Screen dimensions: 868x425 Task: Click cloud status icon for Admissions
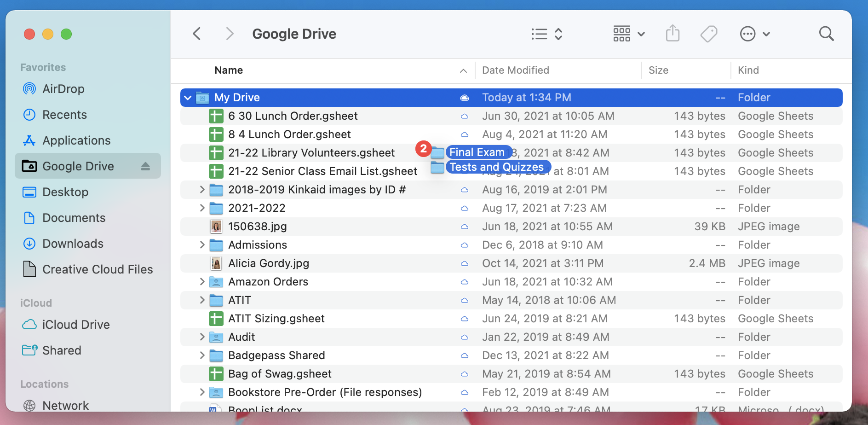pyautogui.click(x=465, y=245)
